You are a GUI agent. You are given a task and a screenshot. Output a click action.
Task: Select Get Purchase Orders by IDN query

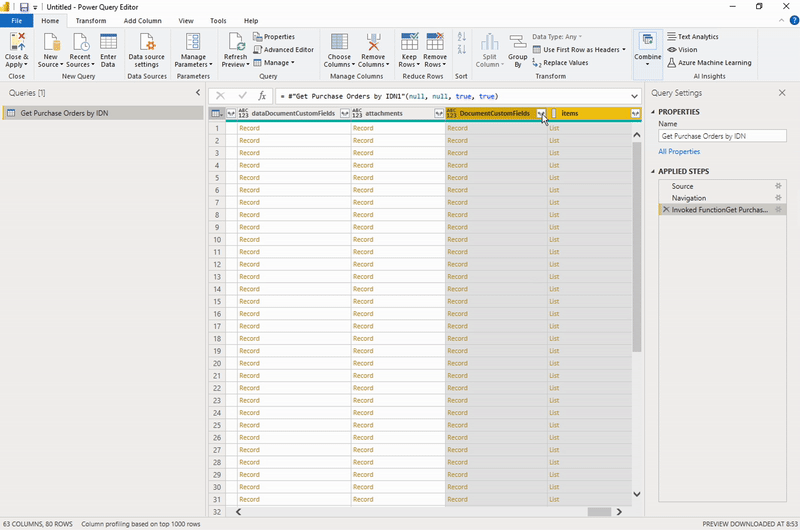point(103,113)
